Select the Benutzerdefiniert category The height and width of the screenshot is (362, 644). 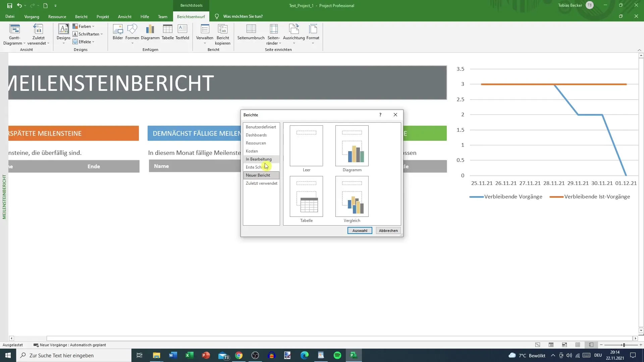tap(261, 127)
